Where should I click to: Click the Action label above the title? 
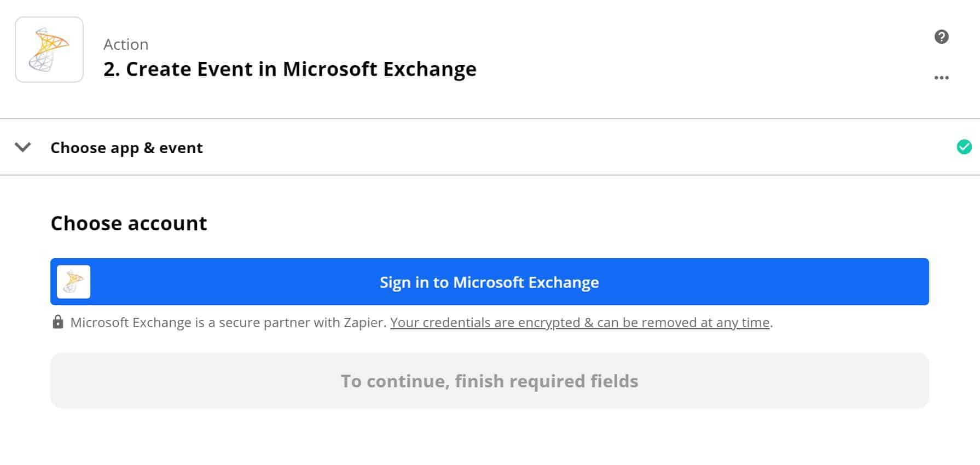pos(126,44)
